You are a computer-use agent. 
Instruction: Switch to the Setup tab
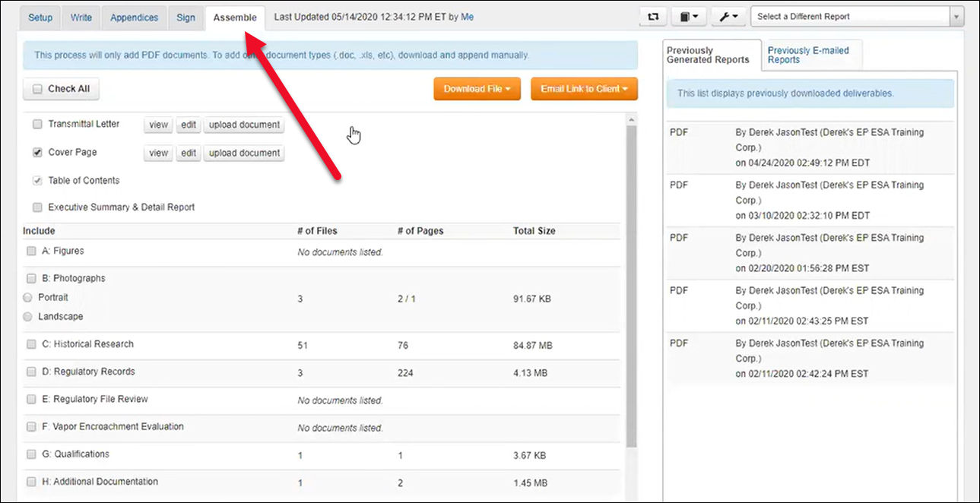[40, 17]
